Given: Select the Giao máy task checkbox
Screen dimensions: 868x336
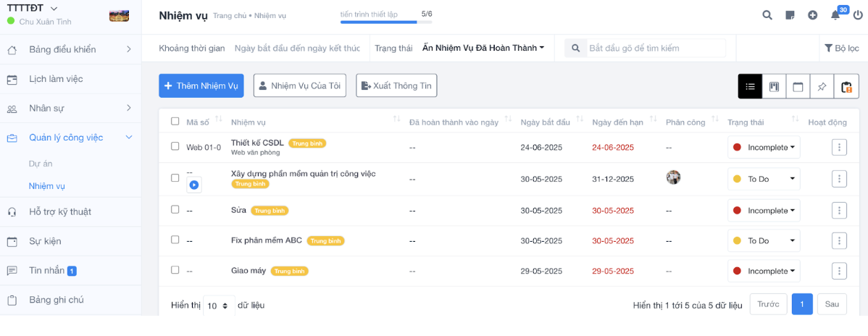Looking at the screenshot, I should pyautogui.click(x=175, y=270).
